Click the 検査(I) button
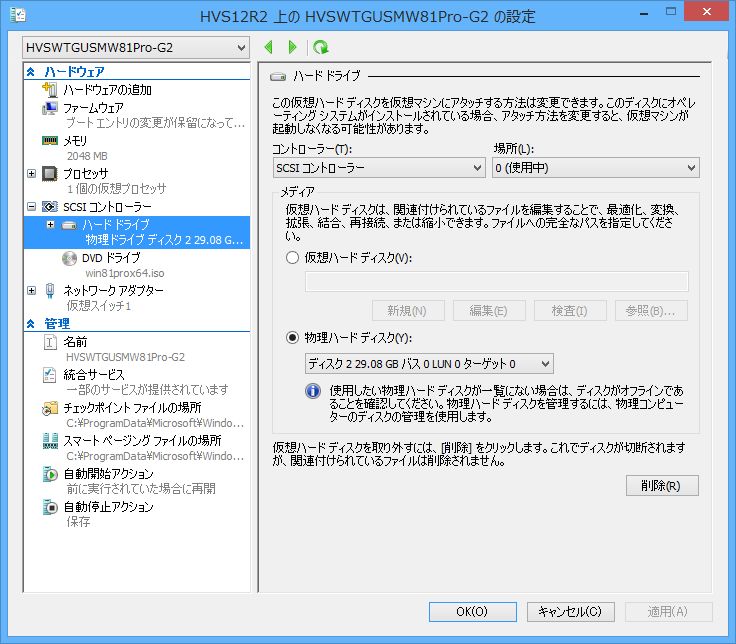736x644 pixels. coord(570,311)
